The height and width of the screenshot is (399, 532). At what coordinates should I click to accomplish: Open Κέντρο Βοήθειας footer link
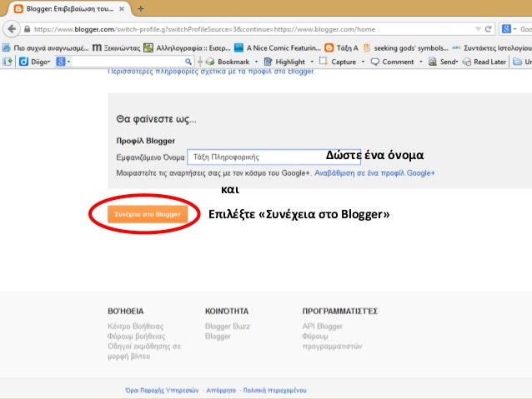point(135,327)
